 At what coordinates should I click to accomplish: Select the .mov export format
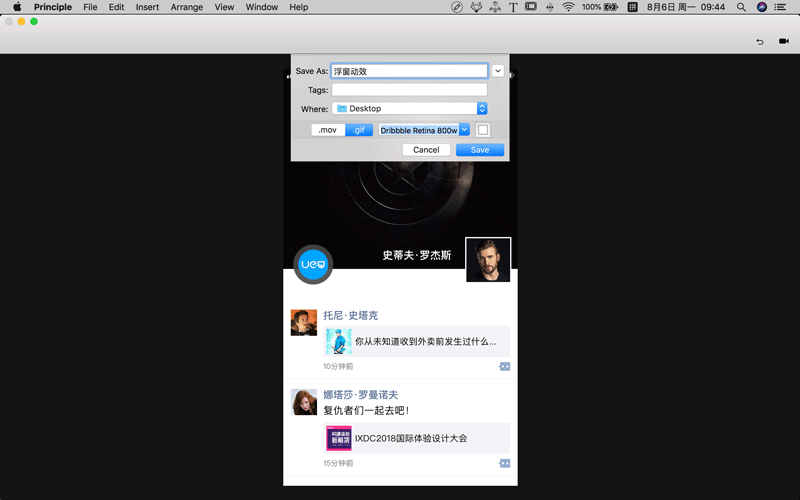tap(328, 130)
